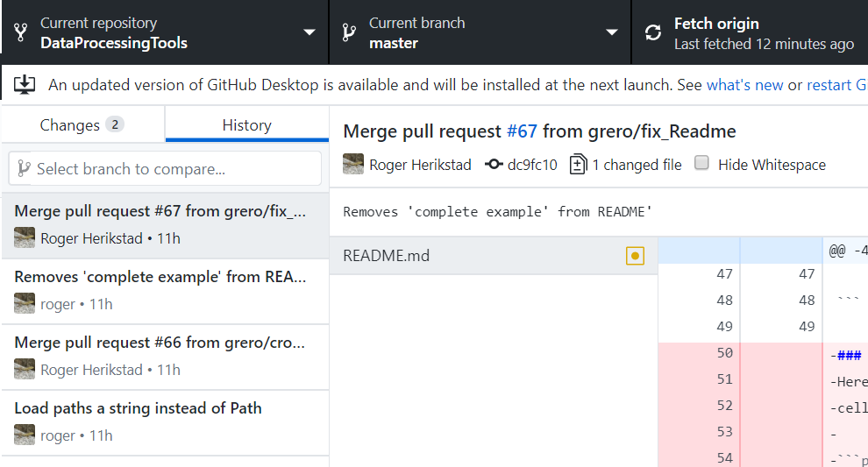Click avatar of Removes 'complete example' commit
This screenshot has height=467, width=868.
tap(25, 303)
